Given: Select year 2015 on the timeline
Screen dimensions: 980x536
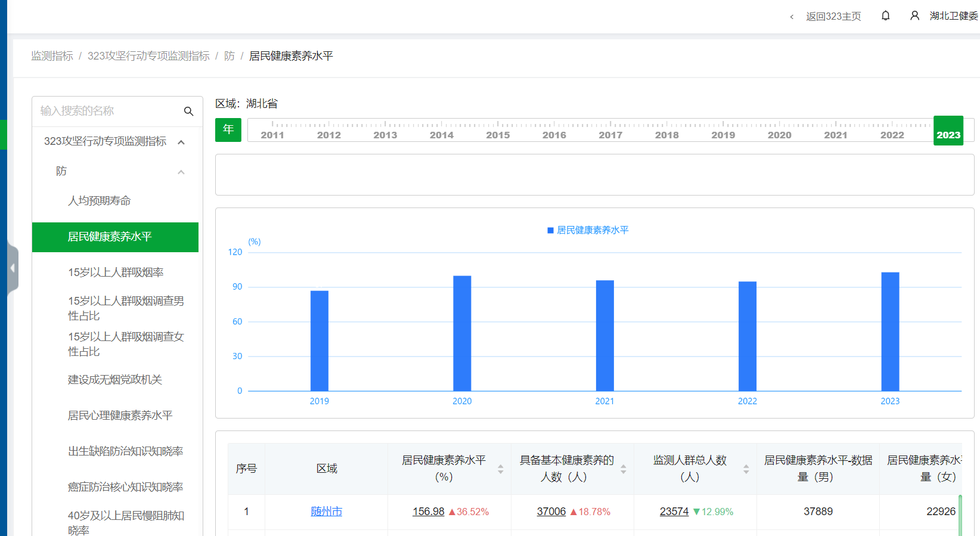Looking at the screenshot, I should tap(498, 135).
